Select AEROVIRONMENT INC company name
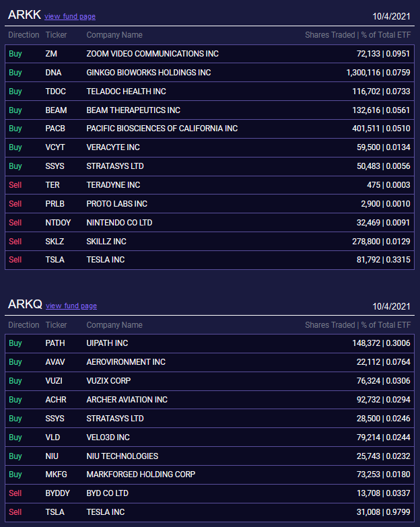420x527 pixels. 126,361
